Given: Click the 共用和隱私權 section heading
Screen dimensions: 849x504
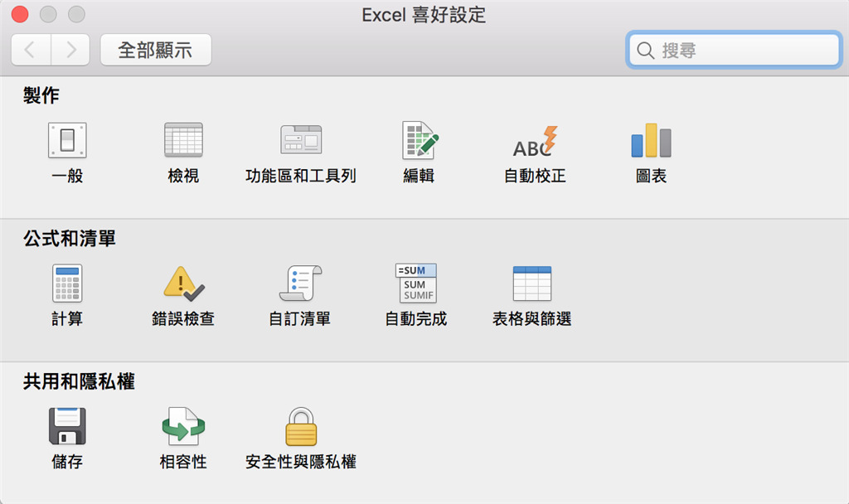Looking at the screenshot, I should (x=79, y=381).
